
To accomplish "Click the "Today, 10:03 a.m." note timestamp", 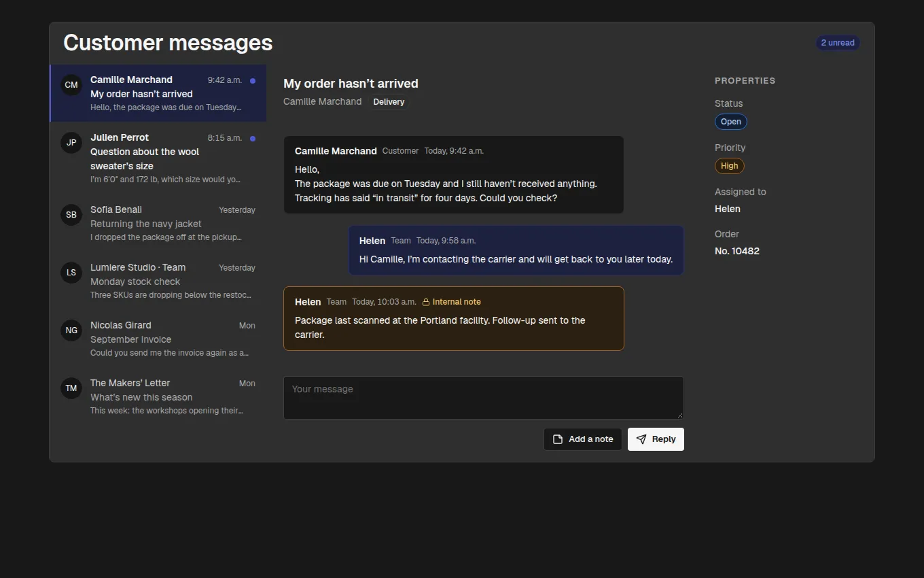I will (384, 302).
